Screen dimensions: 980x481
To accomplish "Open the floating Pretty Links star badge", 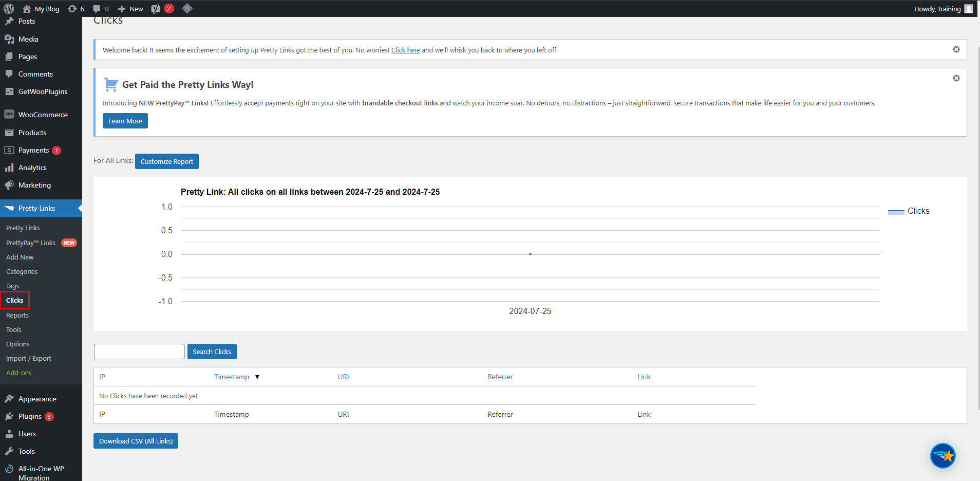I will point(943,455).
